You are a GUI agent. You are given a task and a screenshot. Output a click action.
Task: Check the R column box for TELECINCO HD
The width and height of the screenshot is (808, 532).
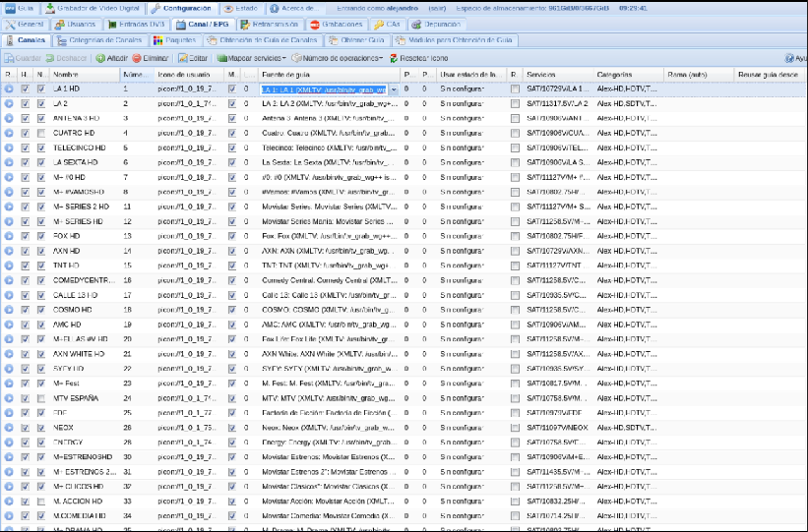516,148
